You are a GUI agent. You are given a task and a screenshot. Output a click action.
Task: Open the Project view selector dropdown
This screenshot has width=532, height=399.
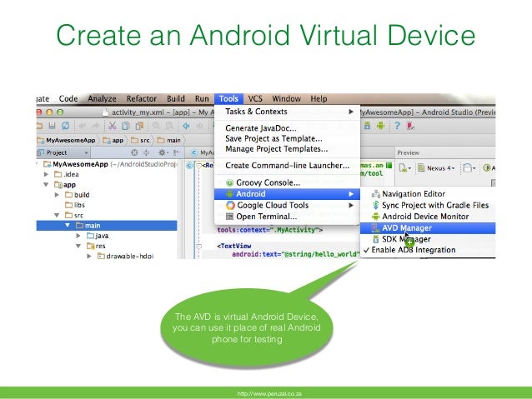click(x=63, y=152)
